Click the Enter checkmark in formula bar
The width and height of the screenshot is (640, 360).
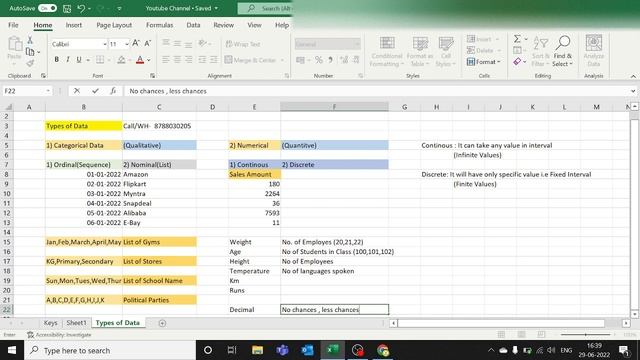[x=95, y=91]
